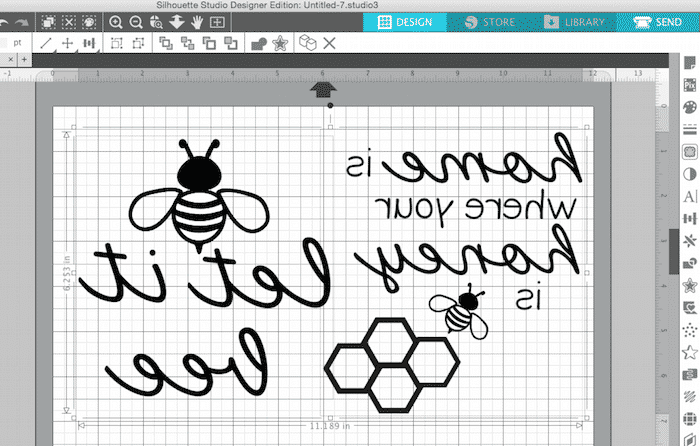Click the Group icon
Viewport: 700px width, 446px height.
117,43
